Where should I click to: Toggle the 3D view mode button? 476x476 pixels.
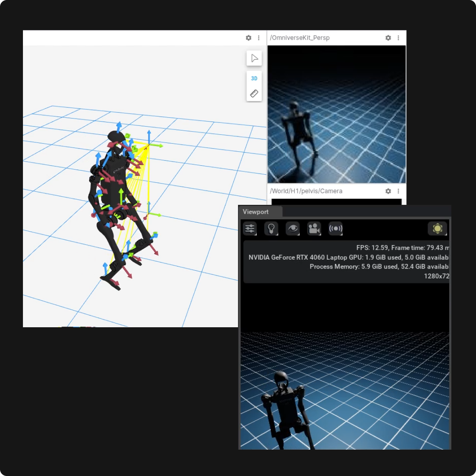click(x=254, y=78)
